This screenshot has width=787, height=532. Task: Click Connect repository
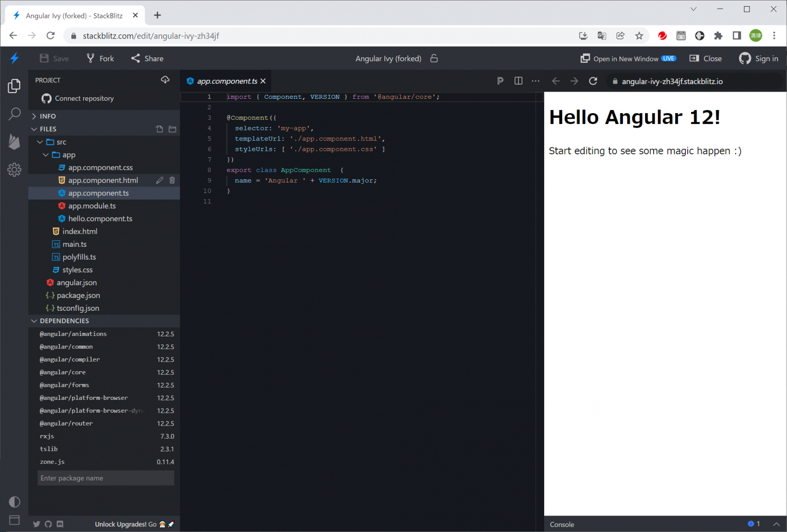click(83, 98)
